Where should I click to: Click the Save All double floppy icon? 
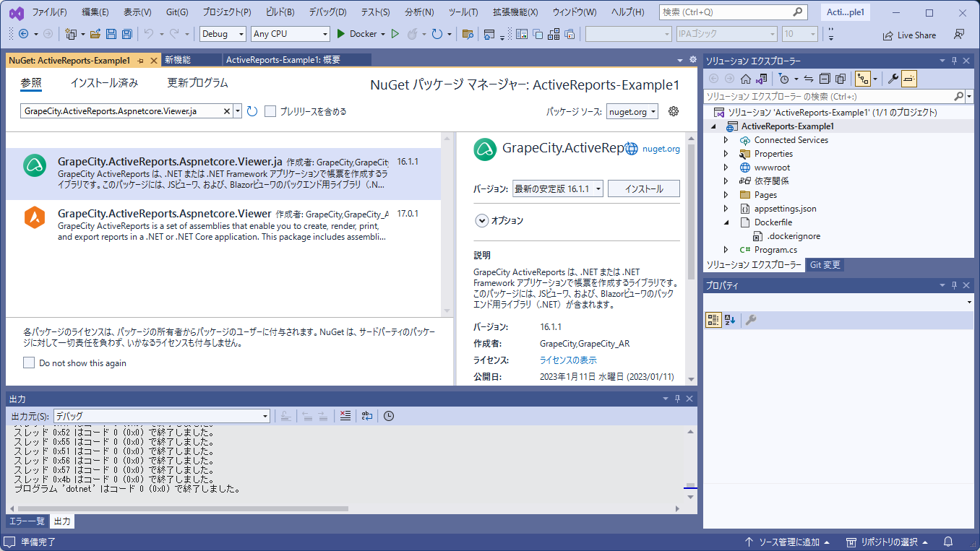pyautogui.click(x=126, y=34)
